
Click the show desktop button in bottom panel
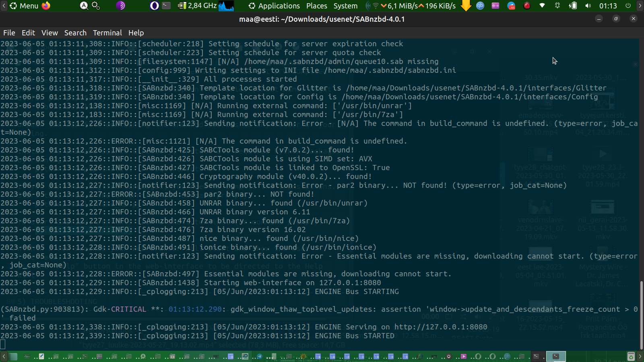coord(13,356)
